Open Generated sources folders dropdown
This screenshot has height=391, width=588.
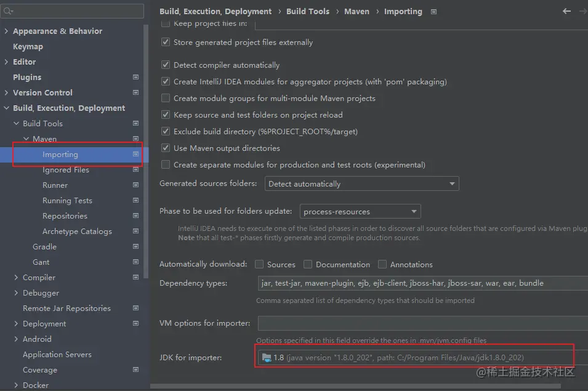pyautogui.click(x=361, y=183)
